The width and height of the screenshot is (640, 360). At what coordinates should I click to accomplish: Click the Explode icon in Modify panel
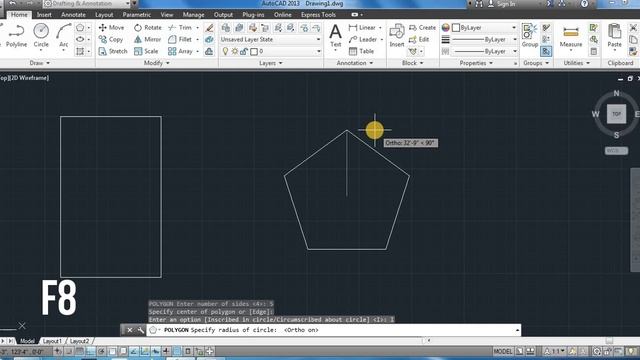(209, 39)
